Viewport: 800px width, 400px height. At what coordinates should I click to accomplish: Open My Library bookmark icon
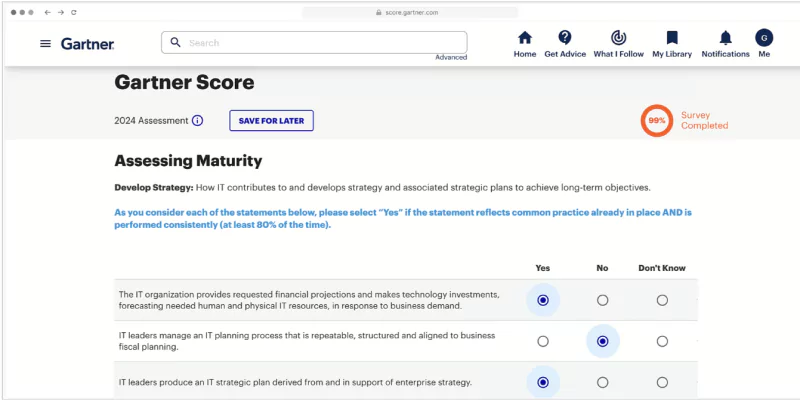click(672, 38)
